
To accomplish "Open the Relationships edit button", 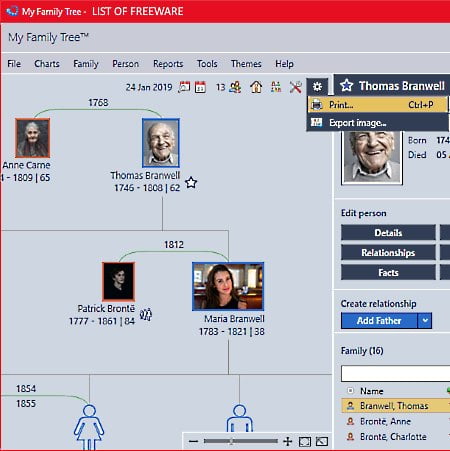I will (x=388, y=253).
